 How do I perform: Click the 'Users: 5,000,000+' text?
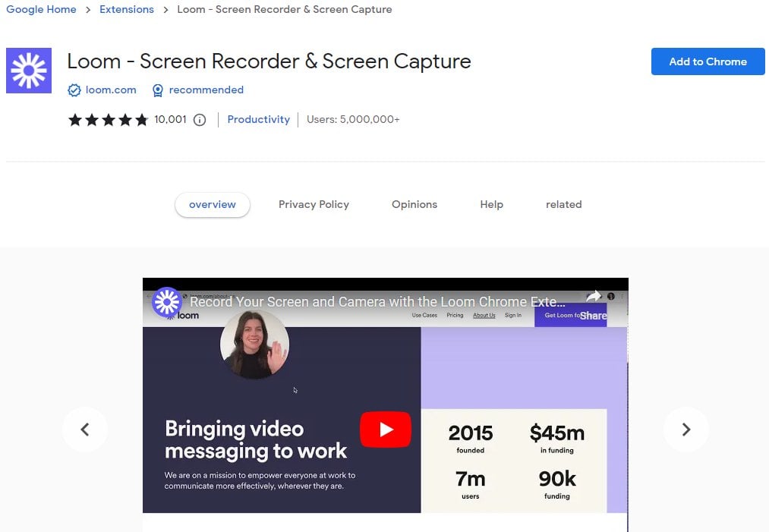pyautogui.click(x=353, y=120)
